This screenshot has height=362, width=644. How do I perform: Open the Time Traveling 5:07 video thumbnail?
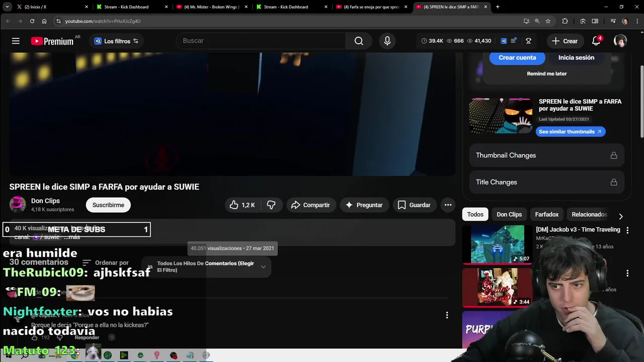(x=497, y=244)
